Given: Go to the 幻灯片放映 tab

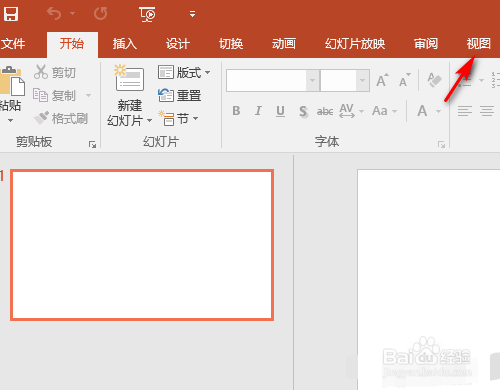Looking at the screenshot, I should [355, 44].
